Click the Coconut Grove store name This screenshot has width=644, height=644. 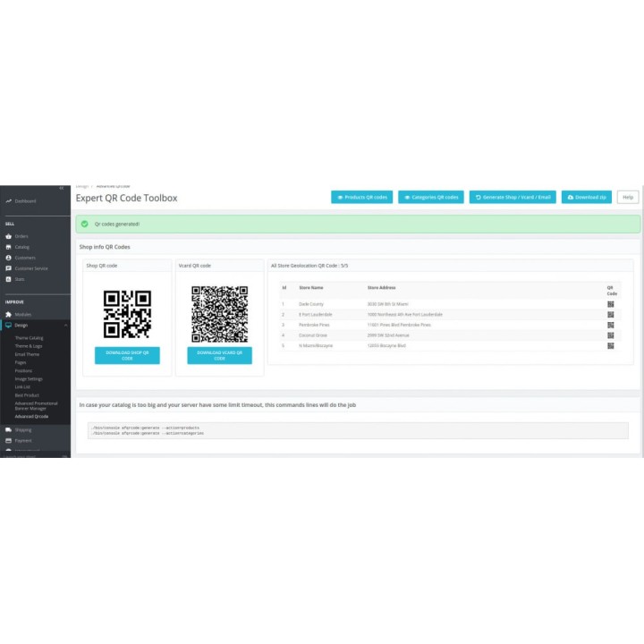tap(313, 335)
